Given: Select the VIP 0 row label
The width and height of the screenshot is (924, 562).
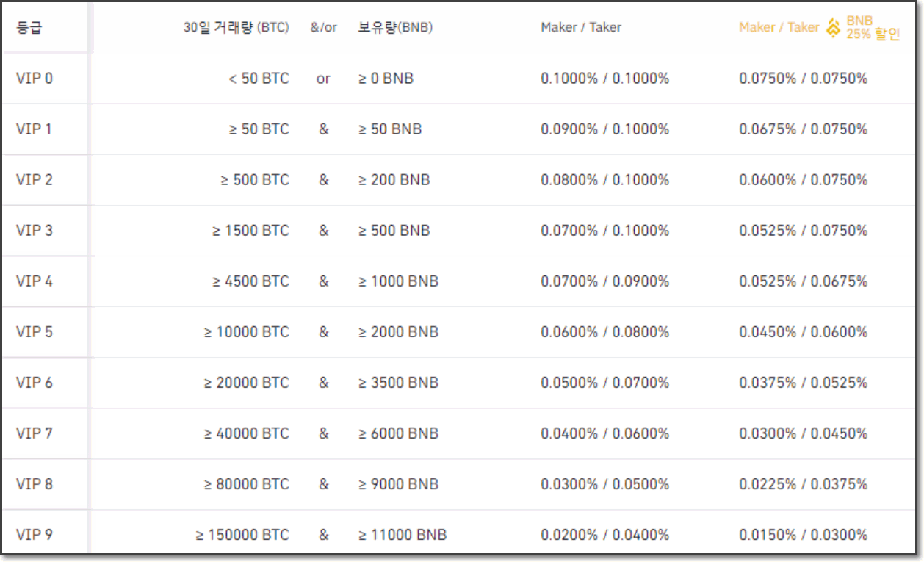Looking at the screenshot, I should (x=35, y=78).
